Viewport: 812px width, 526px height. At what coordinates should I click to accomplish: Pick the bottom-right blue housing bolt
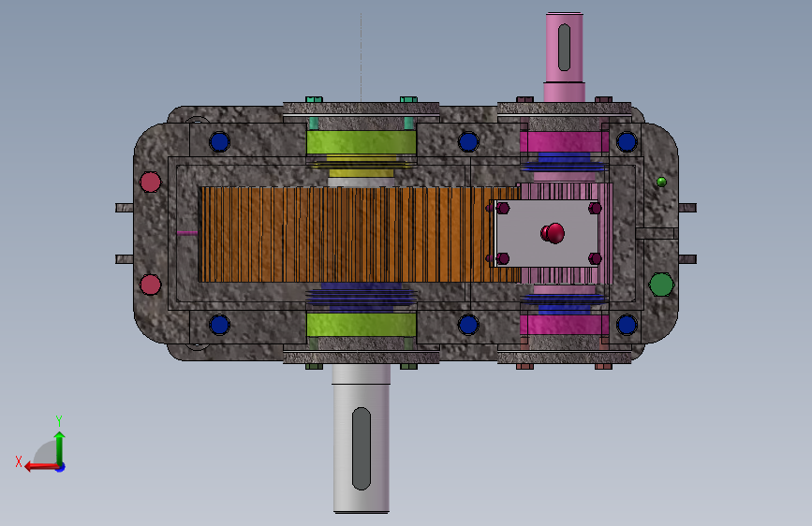627,325
